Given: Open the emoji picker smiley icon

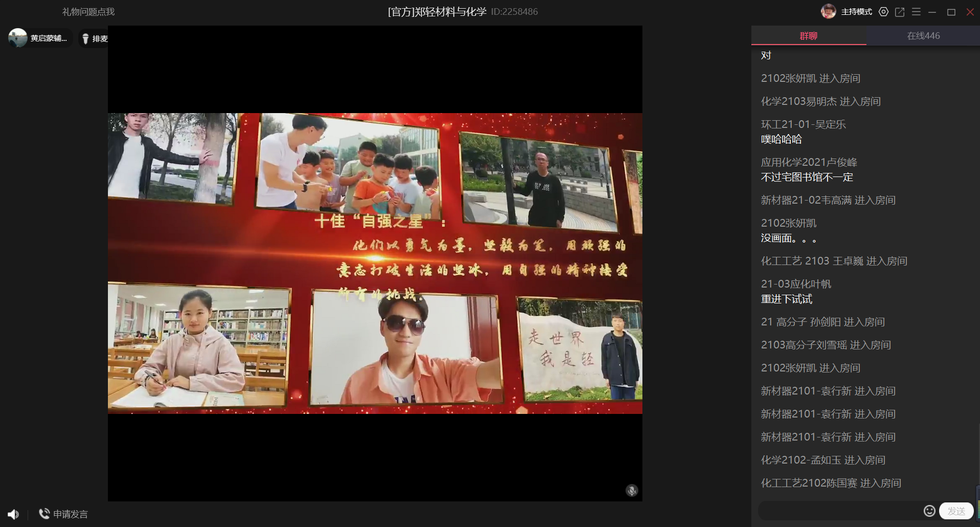Looking at the screenshot, I should click(x=929, y=511).
